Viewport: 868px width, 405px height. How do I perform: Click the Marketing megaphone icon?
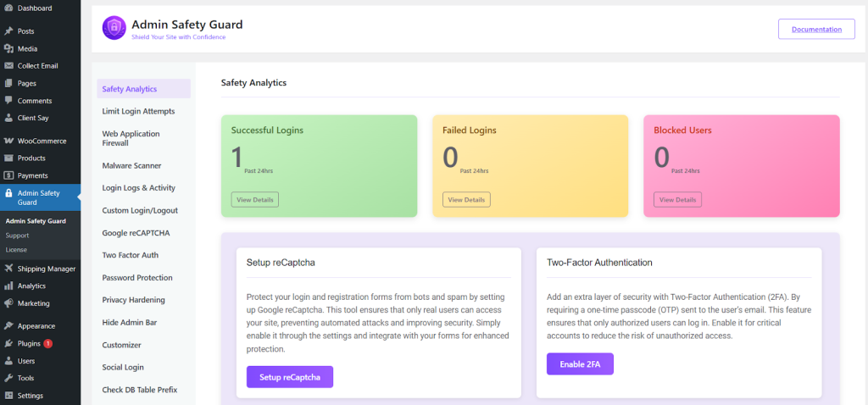[x=8, y=303]
